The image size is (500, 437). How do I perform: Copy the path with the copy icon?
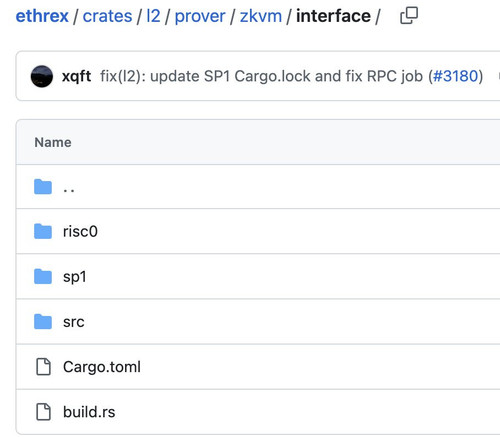409,16
